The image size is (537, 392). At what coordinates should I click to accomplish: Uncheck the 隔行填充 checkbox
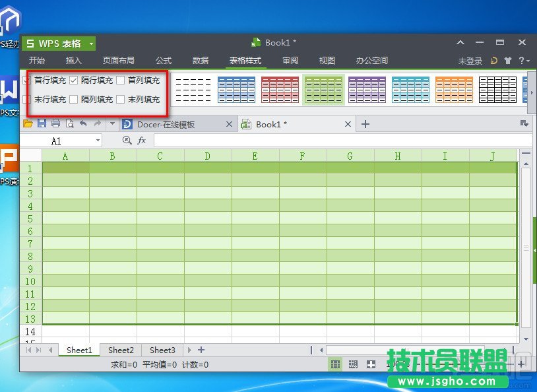point(73,80)
